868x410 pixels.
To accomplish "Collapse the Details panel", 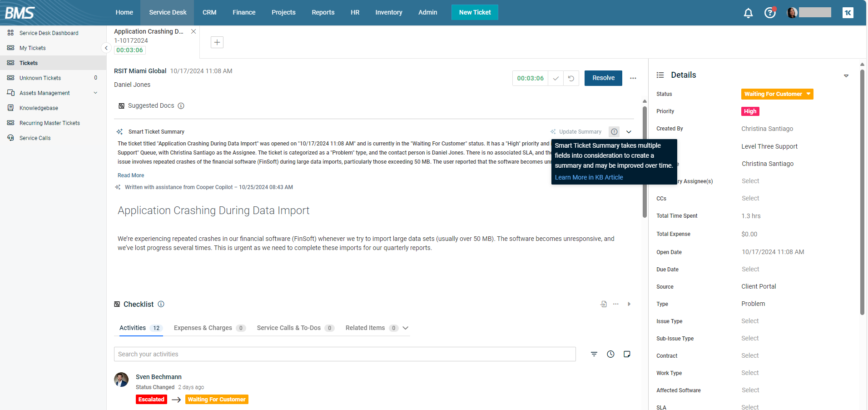I will click(846, 75).
